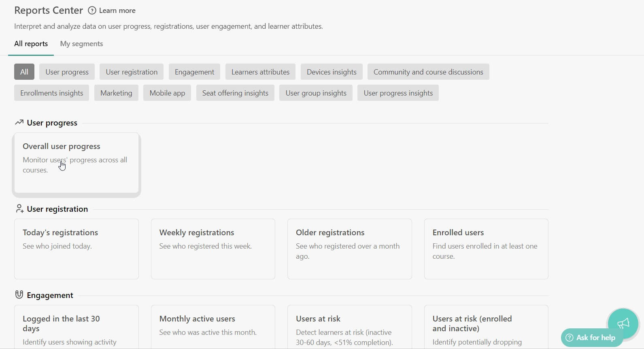
Task: Switch to the My segments tab
Action: 81,44
